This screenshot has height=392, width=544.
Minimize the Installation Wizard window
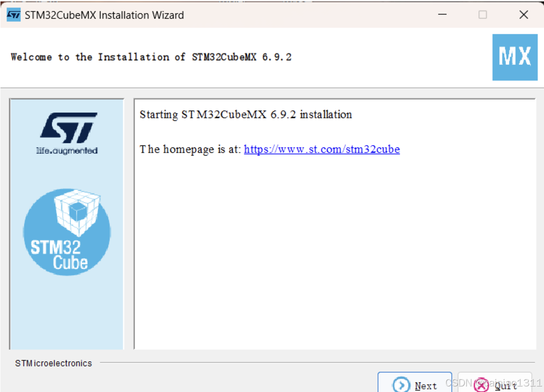pyautogui.click(x=442, y=14)
